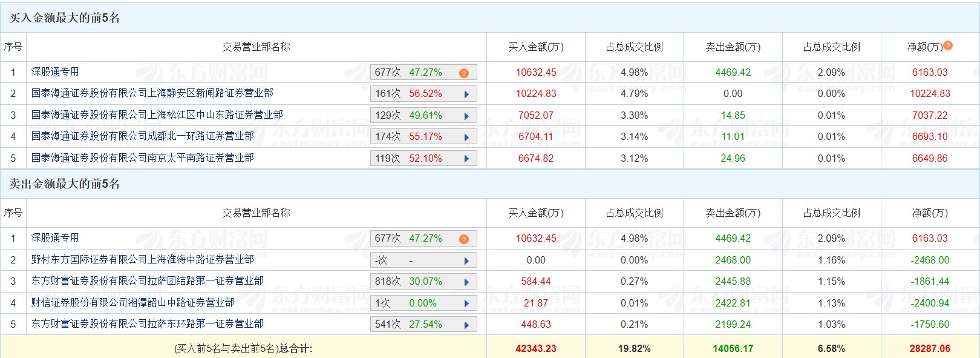The height and width of the screenshot is (358, 980).
Task: Click the orange question icon in buy table's 深股通专用 row
Action: pyautogui.click(x=464, y=73)
